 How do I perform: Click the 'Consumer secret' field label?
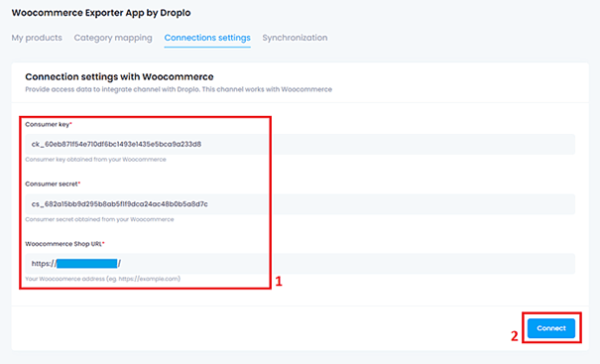click(x=53, y=183)
